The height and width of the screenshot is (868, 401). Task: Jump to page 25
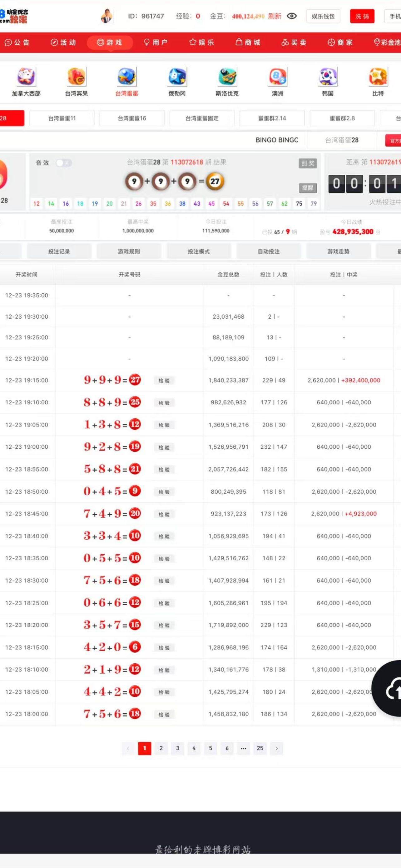260,748
